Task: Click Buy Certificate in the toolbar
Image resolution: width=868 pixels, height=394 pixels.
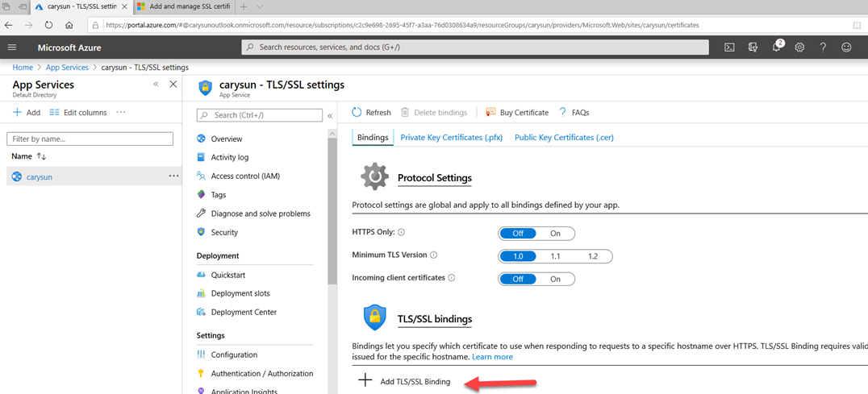Action: [516, 112]
